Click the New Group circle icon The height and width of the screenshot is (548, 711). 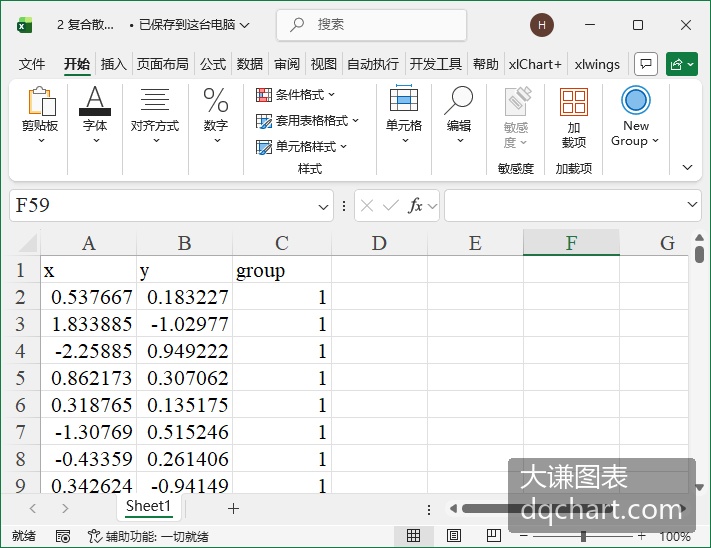pyautogui.click(x=635, y=101)
